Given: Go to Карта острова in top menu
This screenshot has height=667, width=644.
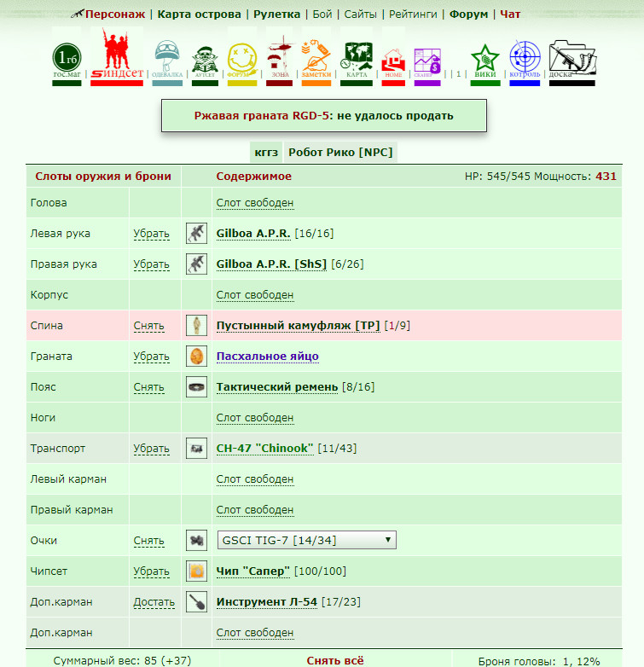Looking at the screenshot, I should tap(199, 14).
